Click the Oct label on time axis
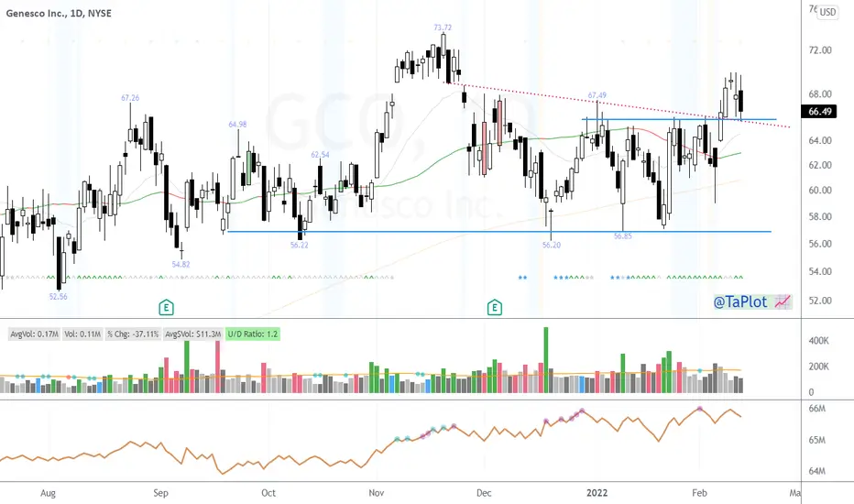Screen dimensions: 854x504 (268, 493)
